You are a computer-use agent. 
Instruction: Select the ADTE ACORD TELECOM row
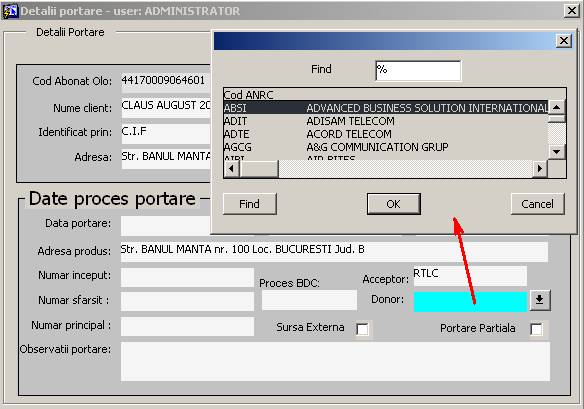[385, 134]
